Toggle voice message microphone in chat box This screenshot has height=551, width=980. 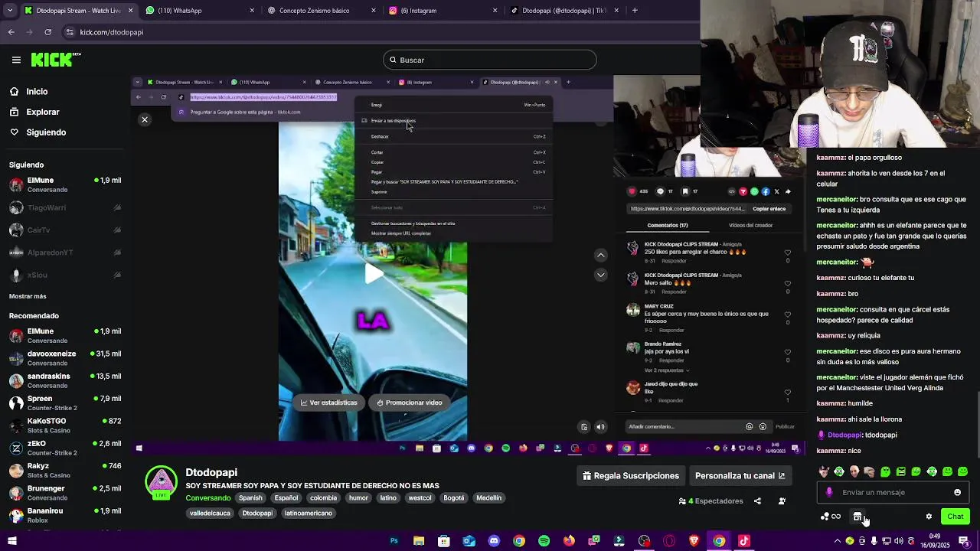[829, 492]
